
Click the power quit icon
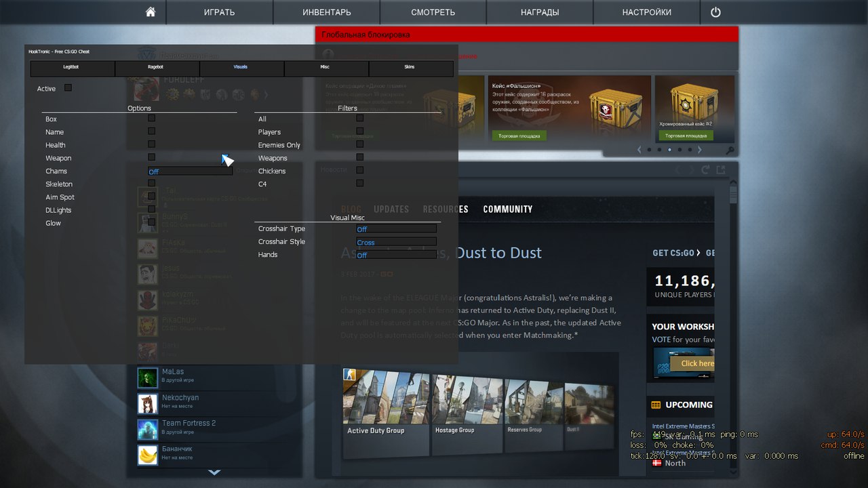tap(715, 12)
